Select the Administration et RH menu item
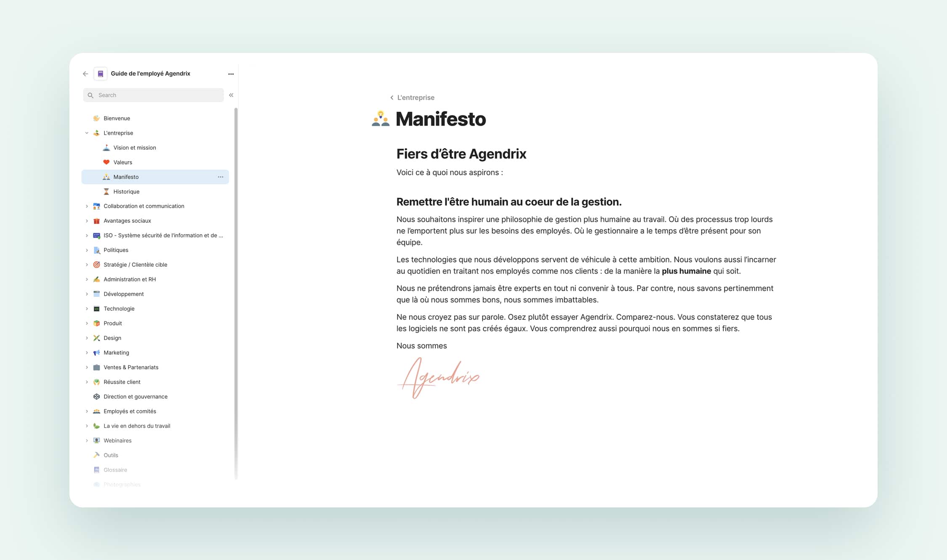Viewport: 947px width, 560px height. point(131,279)
